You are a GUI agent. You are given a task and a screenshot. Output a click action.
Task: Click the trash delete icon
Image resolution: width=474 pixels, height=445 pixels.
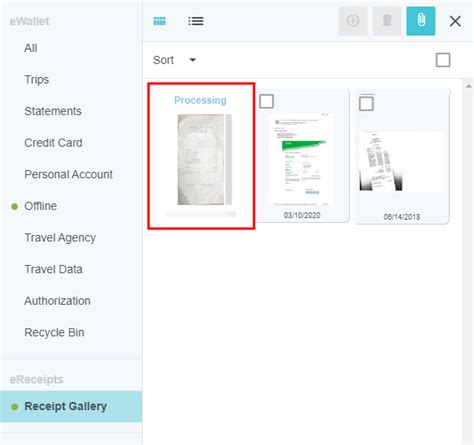click(387, 21)
